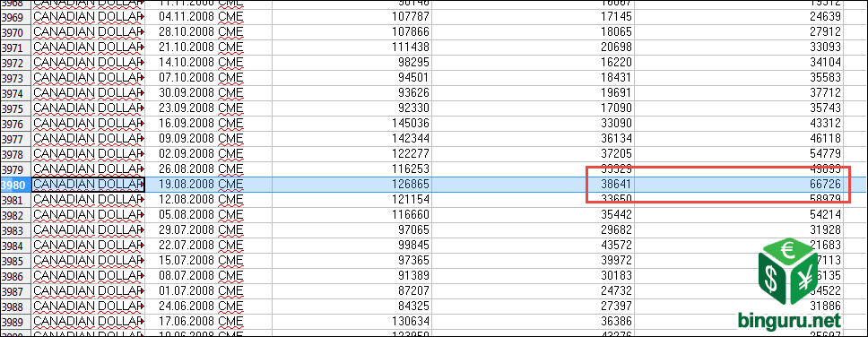Click the cell with value 31886
This screenshot has height=337, width=868.
739,306
